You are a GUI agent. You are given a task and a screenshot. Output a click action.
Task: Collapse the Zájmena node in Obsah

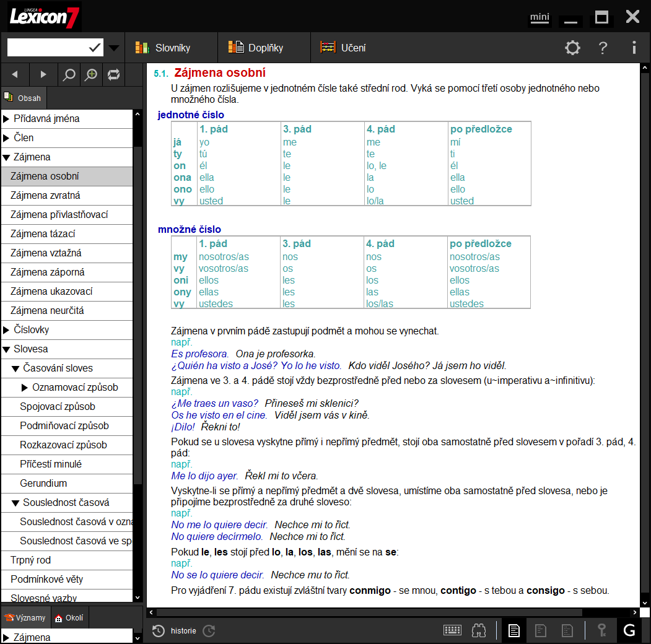coord(6,157)
